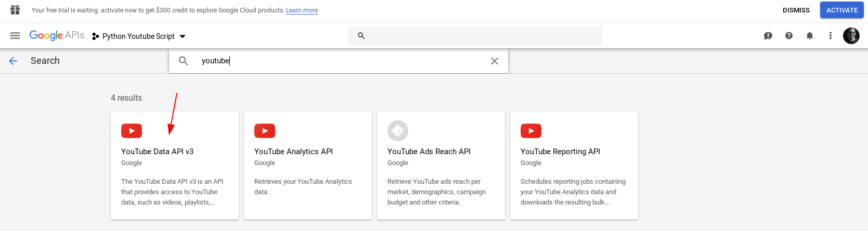This screenshot has width=868, height=231.
Task: Open YouTube Analytics API title
Action: tap(293, 152)
